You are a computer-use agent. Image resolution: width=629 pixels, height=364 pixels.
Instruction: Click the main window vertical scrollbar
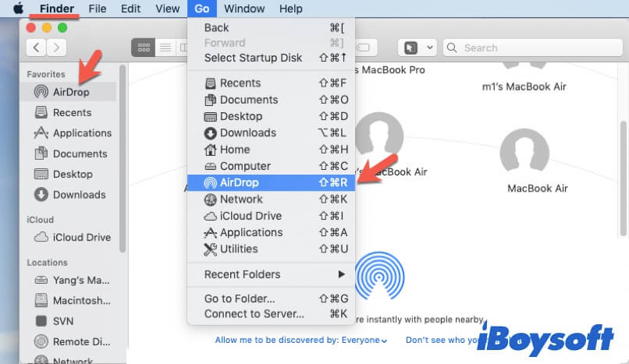[x=623, y=178]
